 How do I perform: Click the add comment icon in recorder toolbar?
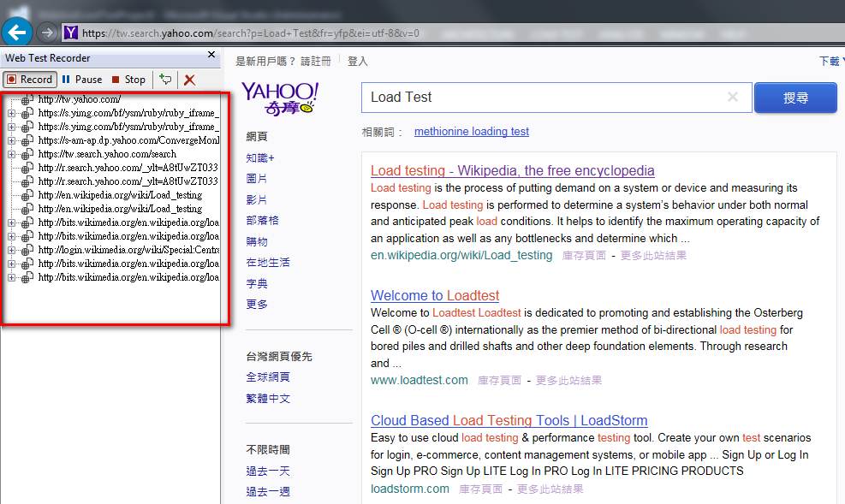[165, 80]
